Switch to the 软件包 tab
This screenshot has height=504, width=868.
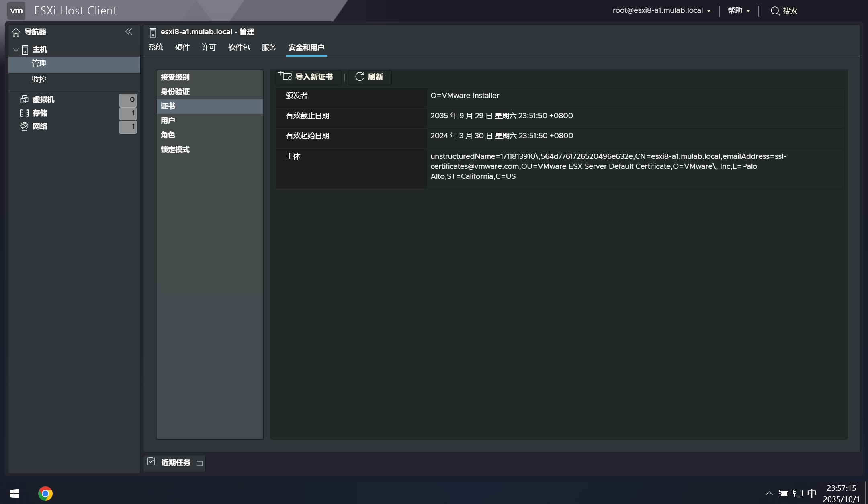click(x=239, y=47)
